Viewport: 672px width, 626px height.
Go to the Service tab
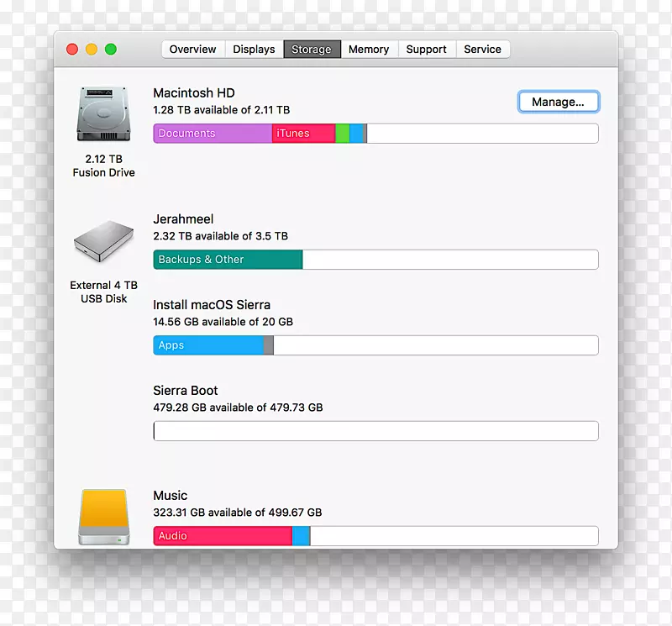[x=482, y=50]
